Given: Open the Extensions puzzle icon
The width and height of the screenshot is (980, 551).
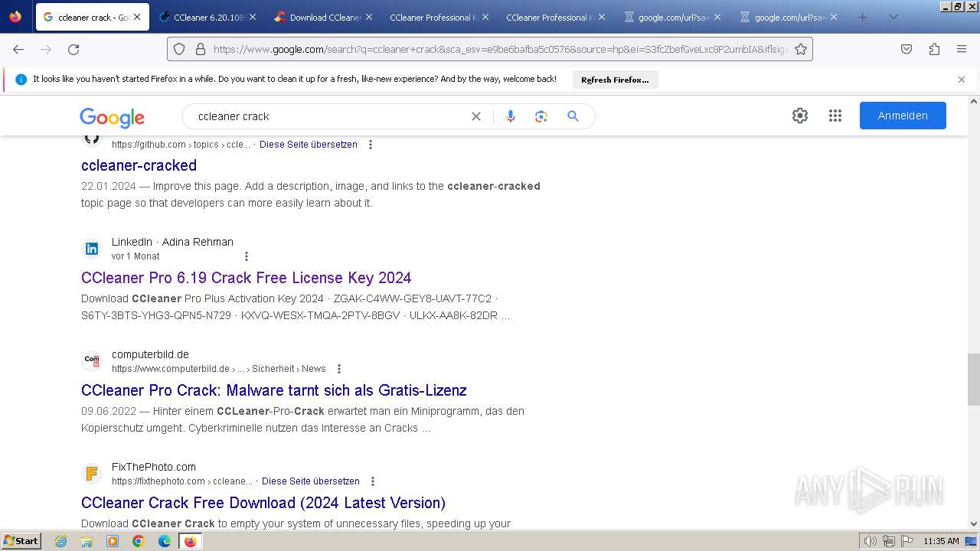Looking at the screenshot, I should (x=934, y=49).
